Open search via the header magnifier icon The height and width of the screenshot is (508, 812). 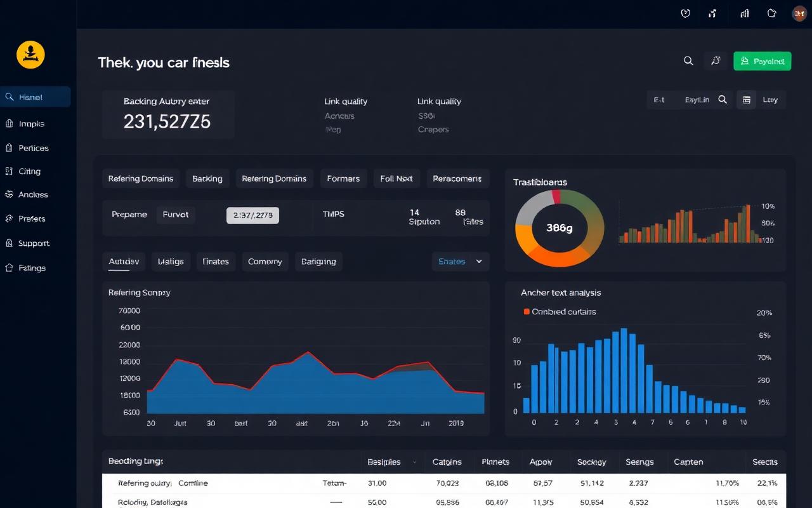coord(688,61)
